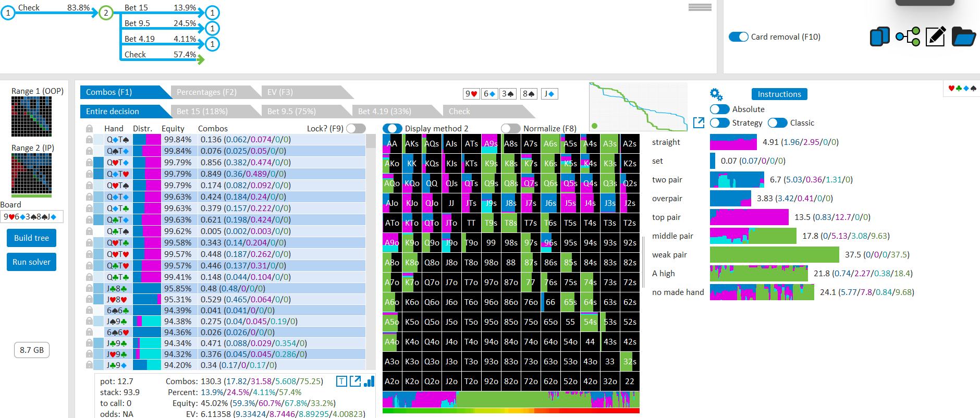The height and width of the screenshot is (418, 980).
Task: Lock the J♣9♦ hand row
Action: pyautogui.click(x=90, y=365)
